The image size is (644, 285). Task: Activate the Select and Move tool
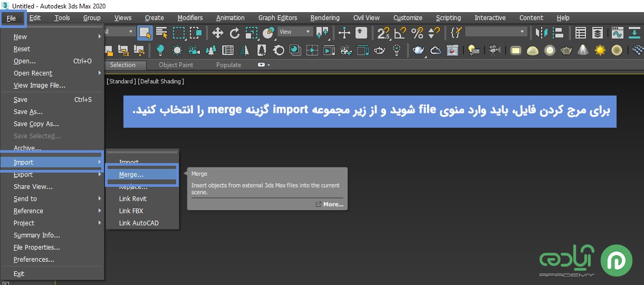pyautogui.click(x=218, y=33)
